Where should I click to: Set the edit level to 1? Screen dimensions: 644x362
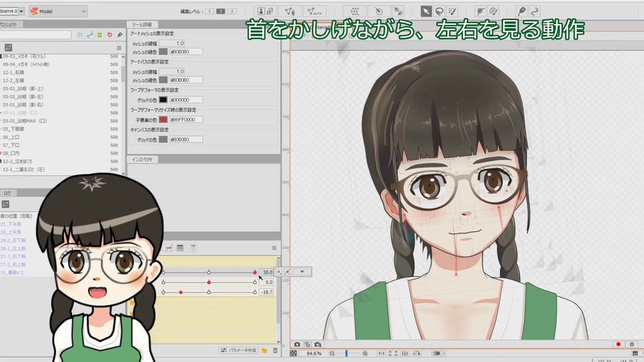[209, 11]
